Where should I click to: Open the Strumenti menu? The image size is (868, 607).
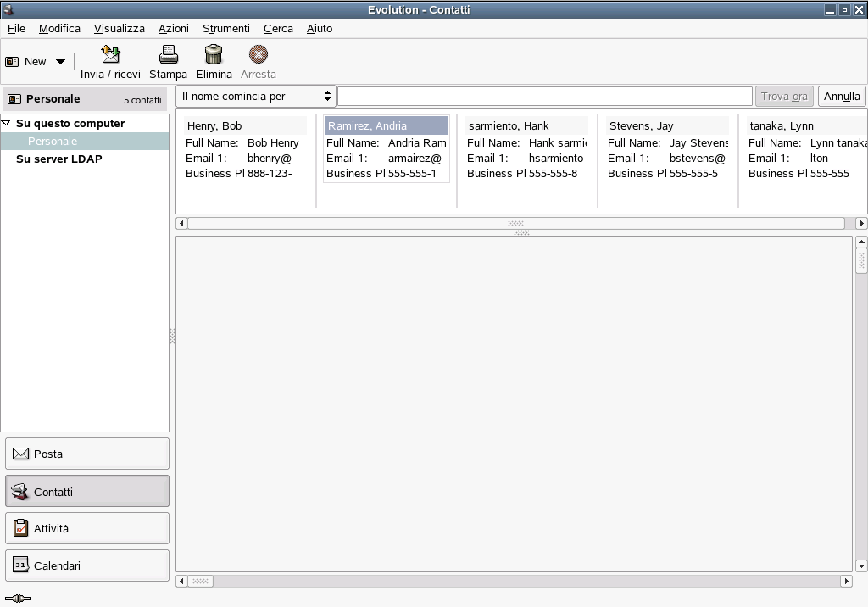(x=225, y=28)
